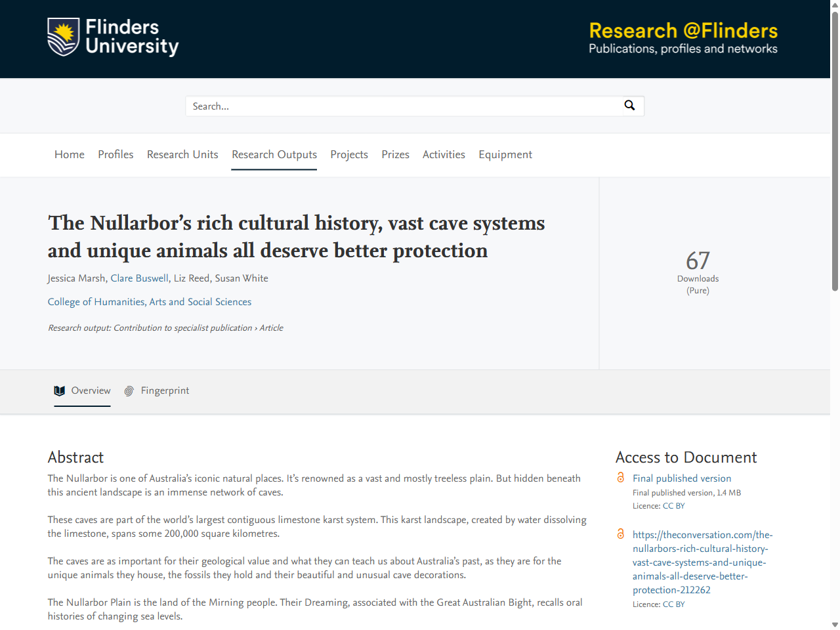Click the Research output type line

tap(165, 328)
